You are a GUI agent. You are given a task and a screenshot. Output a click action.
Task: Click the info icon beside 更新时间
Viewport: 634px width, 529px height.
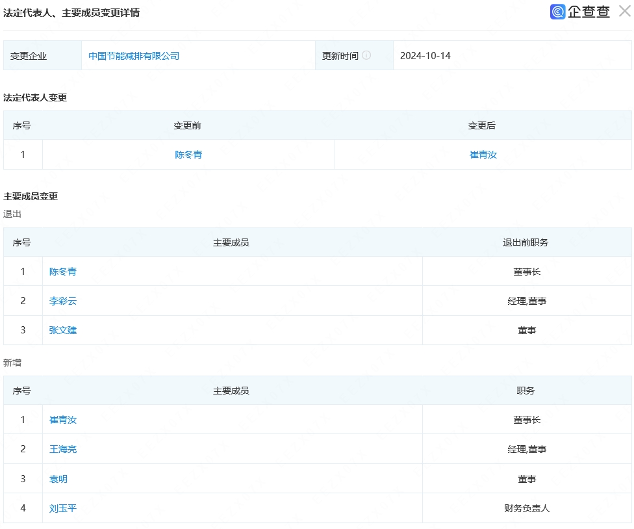point(366,55)
